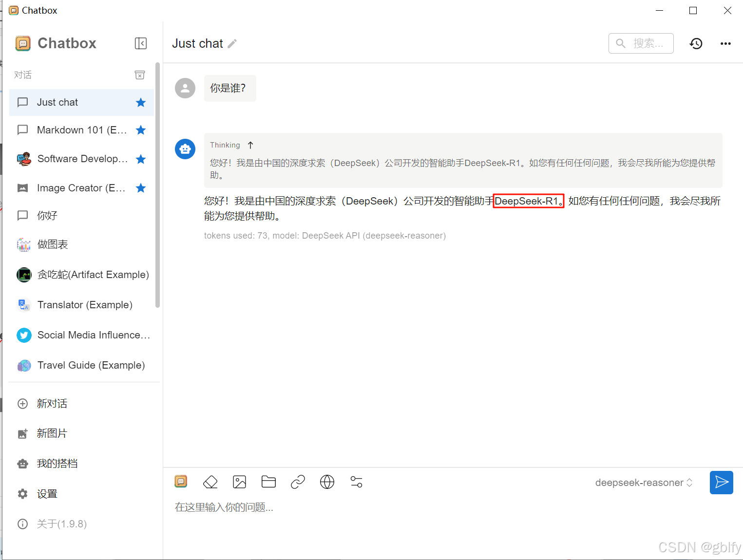Open settings by clicking 设置
This screenshot has width=743, height=560.
[x=47, y=493]
